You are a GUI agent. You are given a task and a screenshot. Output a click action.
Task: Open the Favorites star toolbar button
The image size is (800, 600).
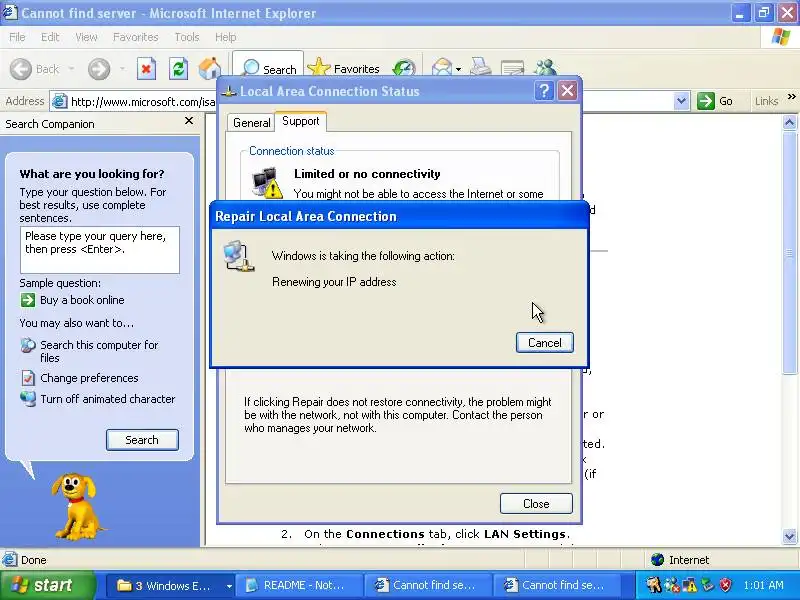[x=344, y=69]
